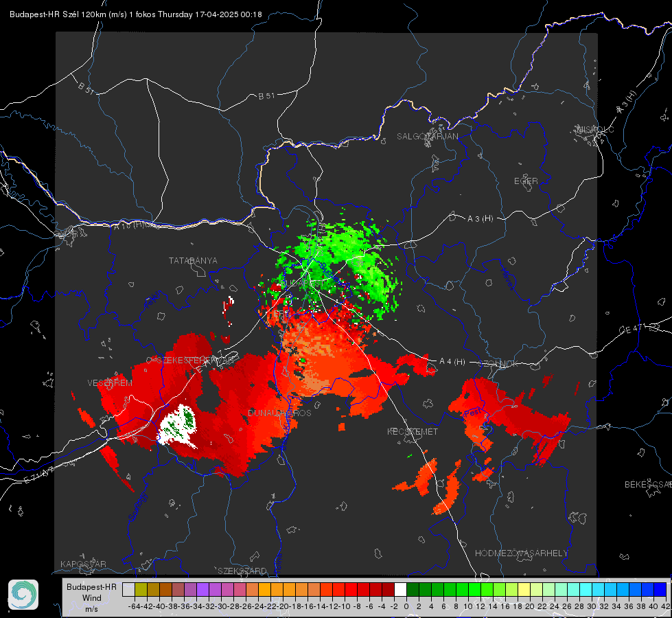Screen dimensions: 672x618
Task: Click the white radar patch with green speckles
Action: [x=177, y=425]
